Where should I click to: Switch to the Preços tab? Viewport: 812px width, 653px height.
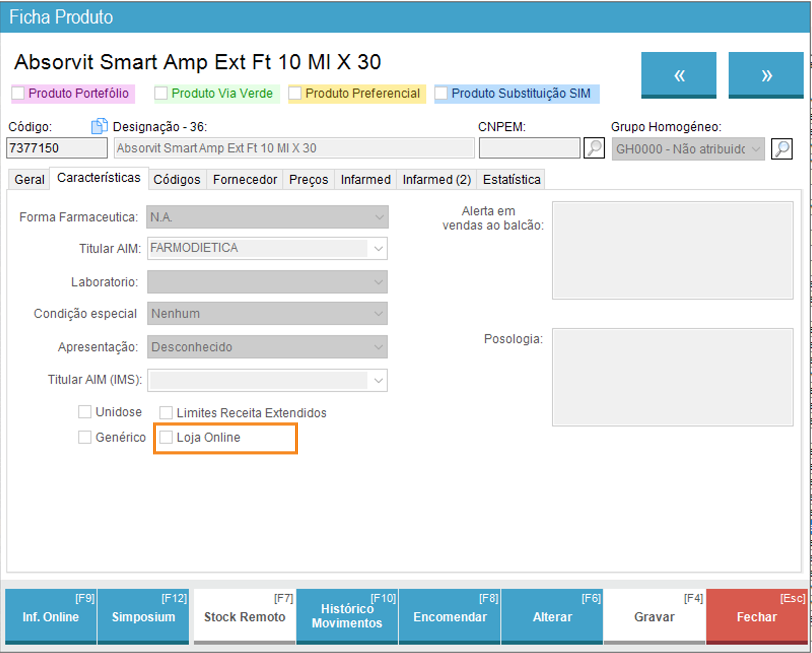[309, 180]
